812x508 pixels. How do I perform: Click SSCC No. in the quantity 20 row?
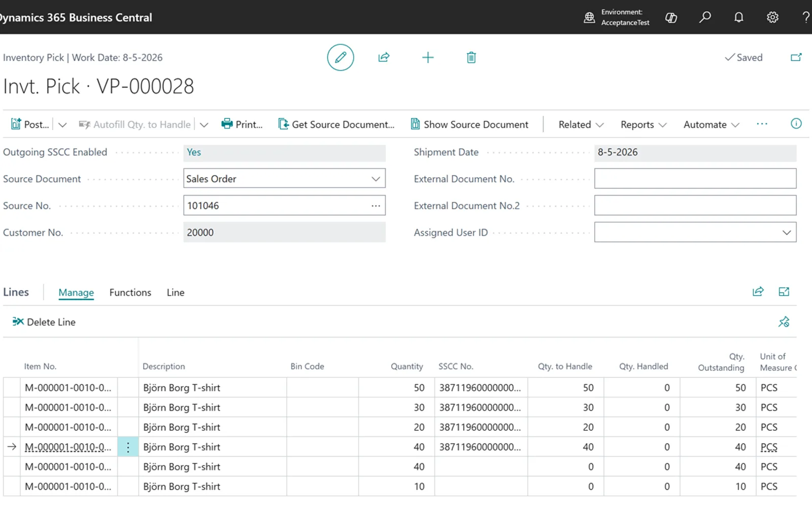coord(480,427)
